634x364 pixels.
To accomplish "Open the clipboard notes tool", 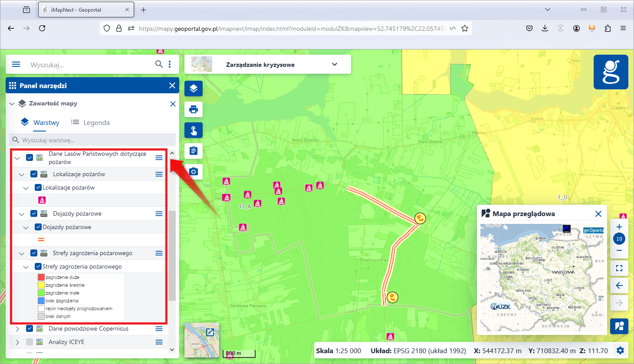I will (x=194, y=151).
